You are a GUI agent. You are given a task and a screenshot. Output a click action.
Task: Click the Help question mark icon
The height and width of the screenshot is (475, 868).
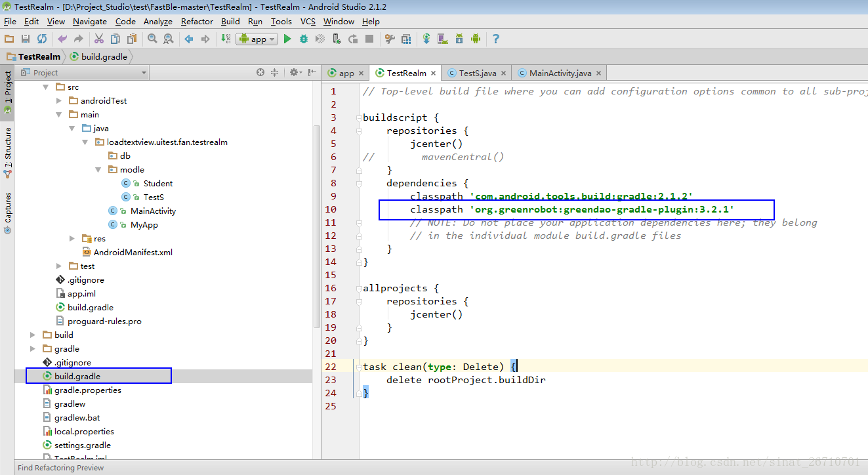[496, 39]
